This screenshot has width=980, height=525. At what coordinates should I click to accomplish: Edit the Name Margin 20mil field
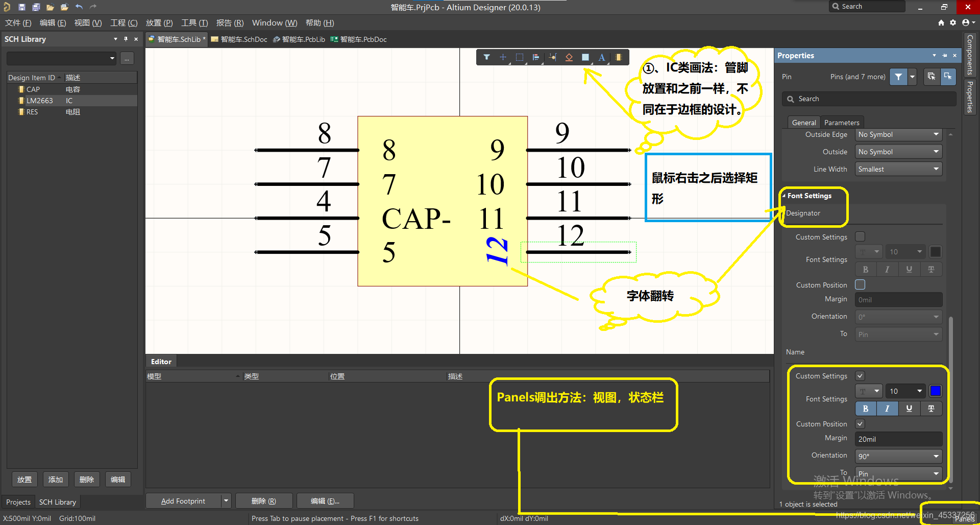pos(898,439)
